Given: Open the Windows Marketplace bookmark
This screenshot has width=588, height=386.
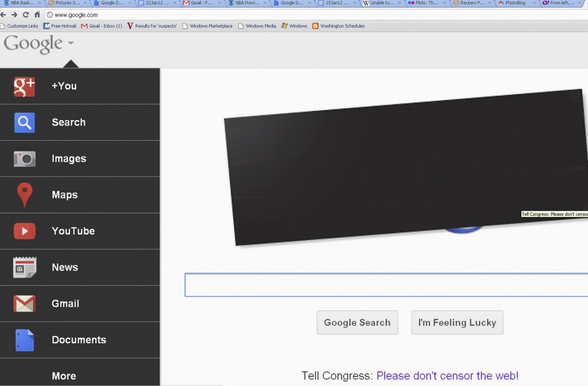Looking at the screenshot, I should (207, 26).
